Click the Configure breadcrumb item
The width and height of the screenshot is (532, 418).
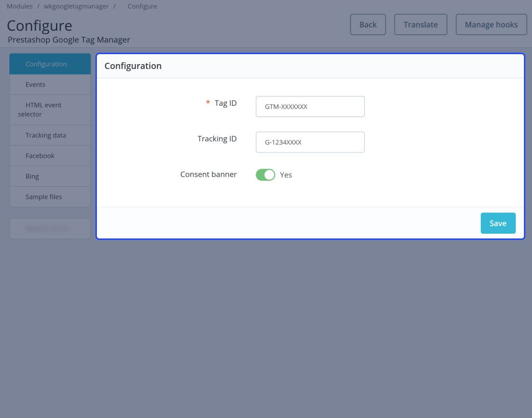point(142,6)
